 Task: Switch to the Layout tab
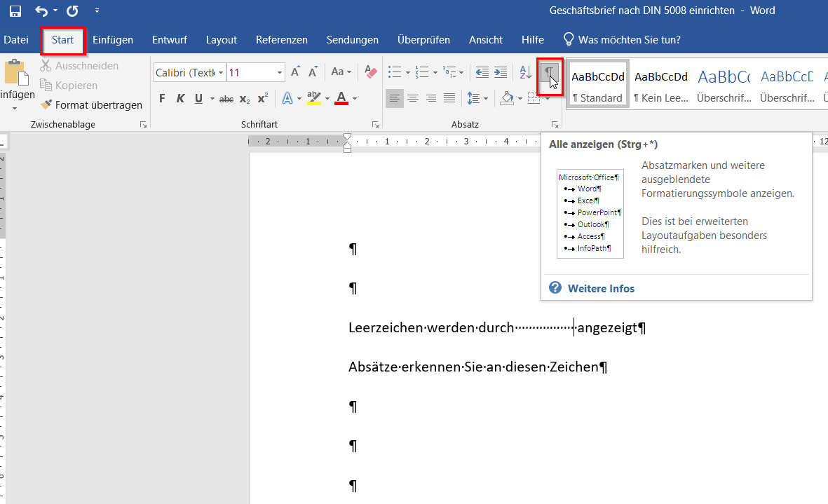tap(222, 40)
